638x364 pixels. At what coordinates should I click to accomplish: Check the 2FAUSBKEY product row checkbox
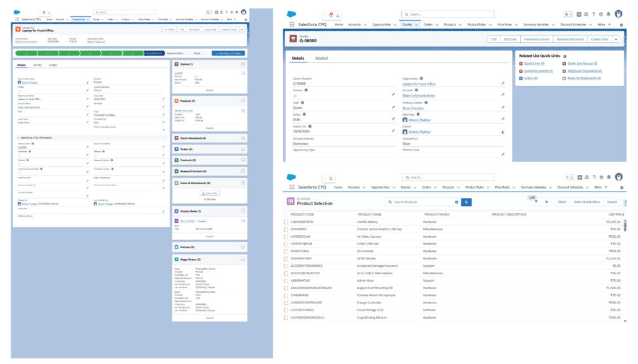(286, 230)
